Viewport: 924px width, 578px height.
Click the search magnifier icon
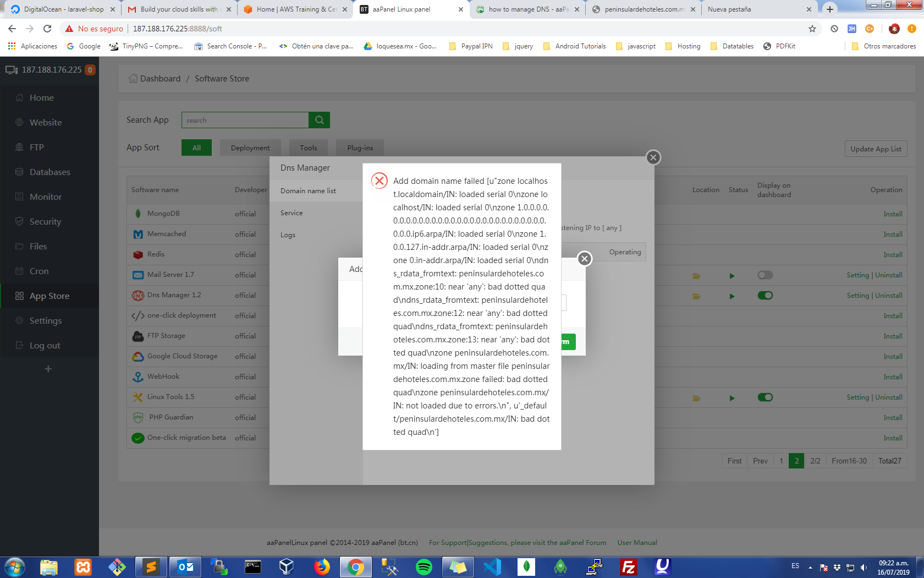pos(319,120)
